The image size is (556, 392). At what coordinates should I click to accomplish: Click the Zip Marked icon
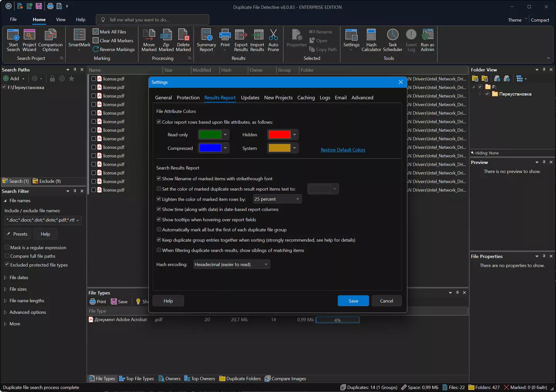coord(166,40)
